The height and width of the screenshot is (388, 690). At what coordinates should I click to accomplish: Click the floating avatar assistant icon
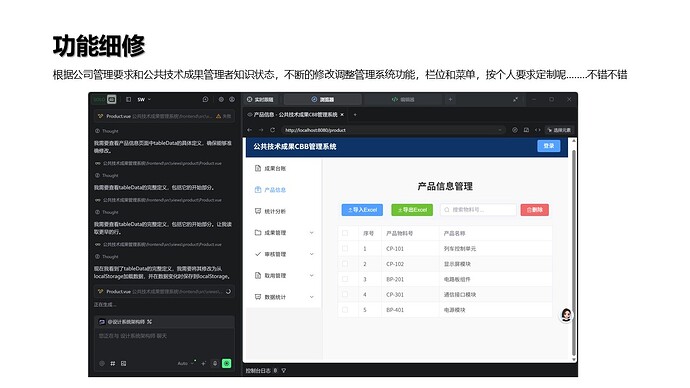566,315
